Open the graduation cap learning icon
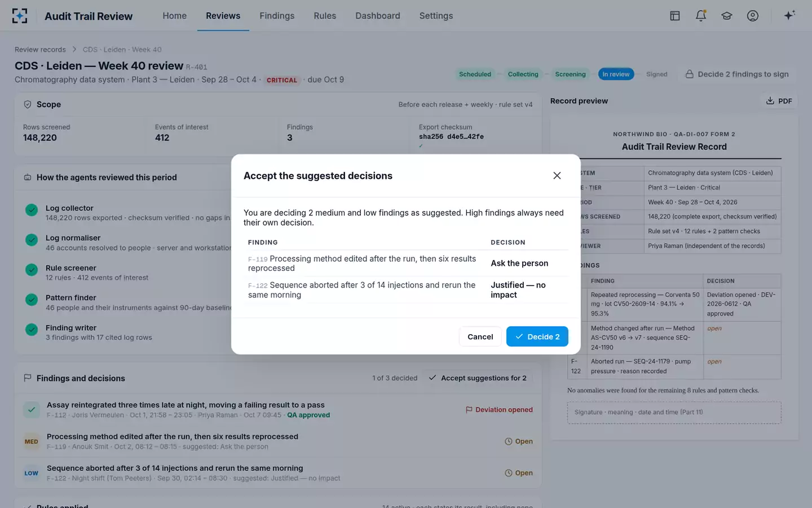Viewport: 812px width, 508px height. point(727,16)
